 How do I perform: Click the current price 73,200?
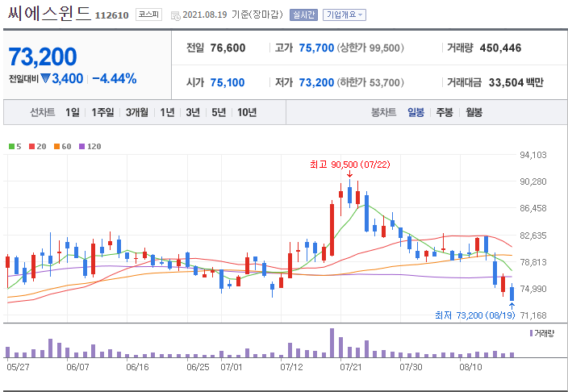tap(43, 57)
